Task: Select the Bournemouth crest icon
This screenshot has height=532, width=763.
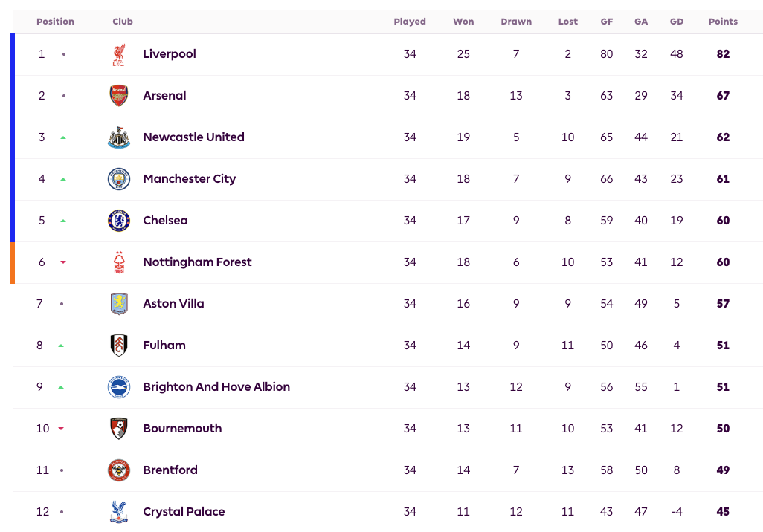Action: (x=119, y=429)
